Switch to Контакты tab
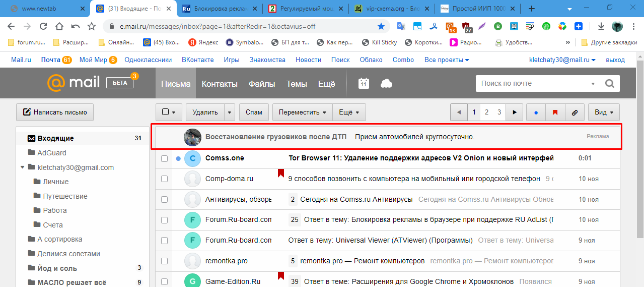The image size is (644, 287). click(220, 84)
